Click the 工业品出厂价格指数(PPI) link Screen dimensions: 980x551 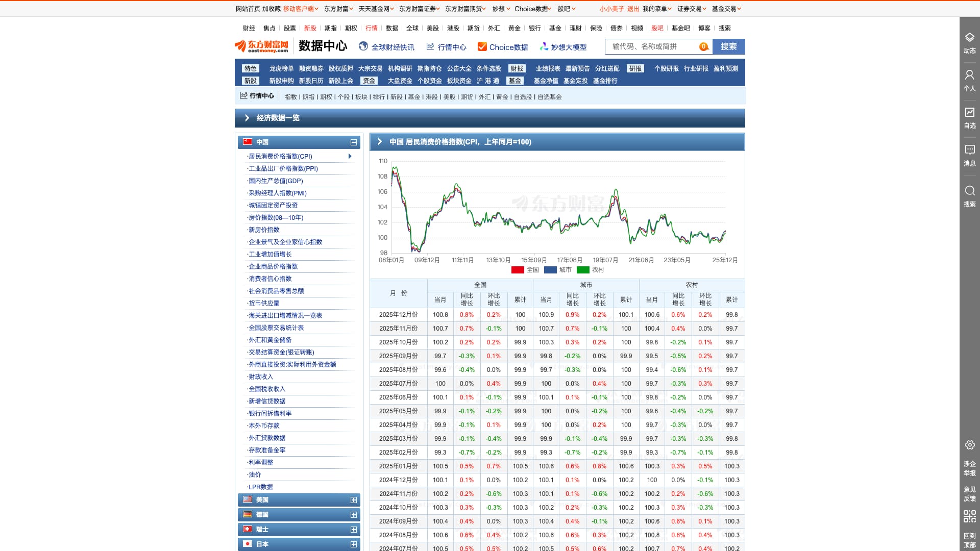tap(284, 168)
